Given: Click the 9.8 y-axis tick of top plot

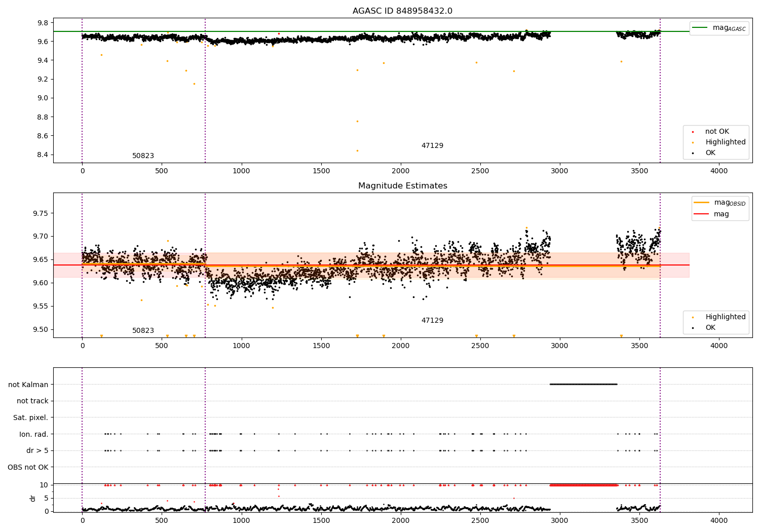Looking at the screenshot, I should point(43,23).
